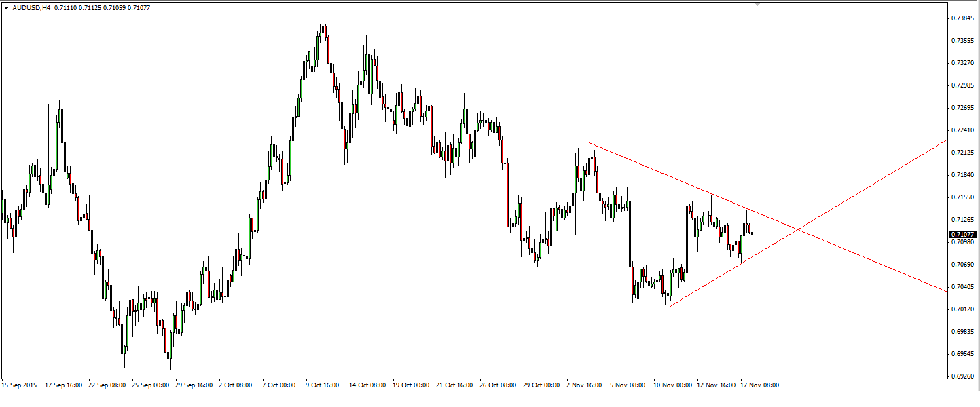
Task: Click price axis label 0.70690
Action: click(963, 264)
